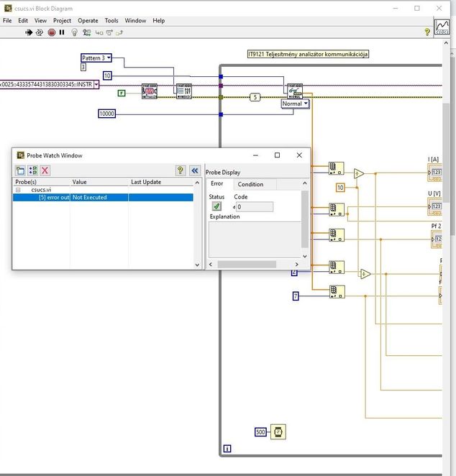Open the Operate menu
Viewport: 456px width, 476px height.
pos(88,21)
